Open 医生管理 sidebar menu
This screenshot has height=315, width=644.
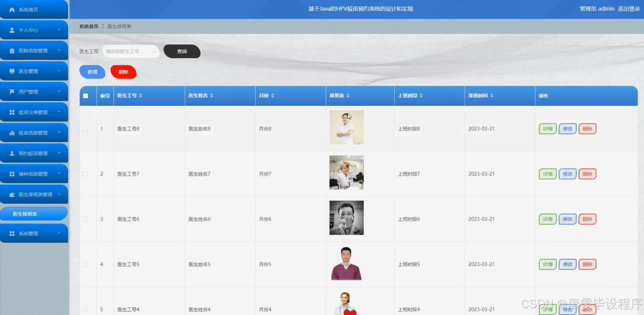point(34,71)
